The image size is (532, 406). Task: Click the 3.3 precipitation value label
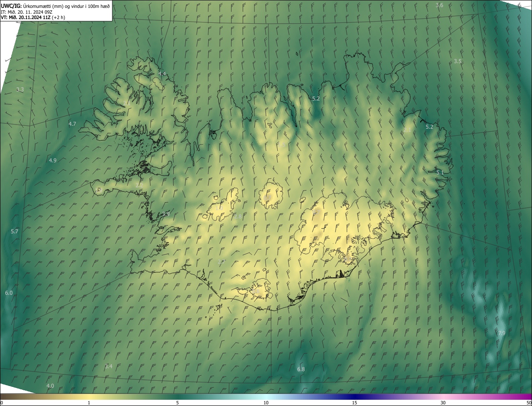point(20,89)
